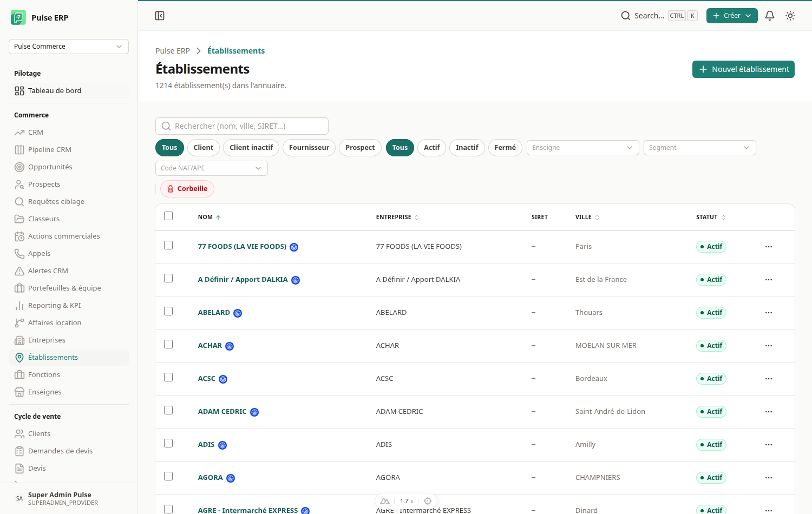The height and width of the screenshot is (514, 812).
Task: Click the city cell 'Thouars'
Action: point(588,313)
